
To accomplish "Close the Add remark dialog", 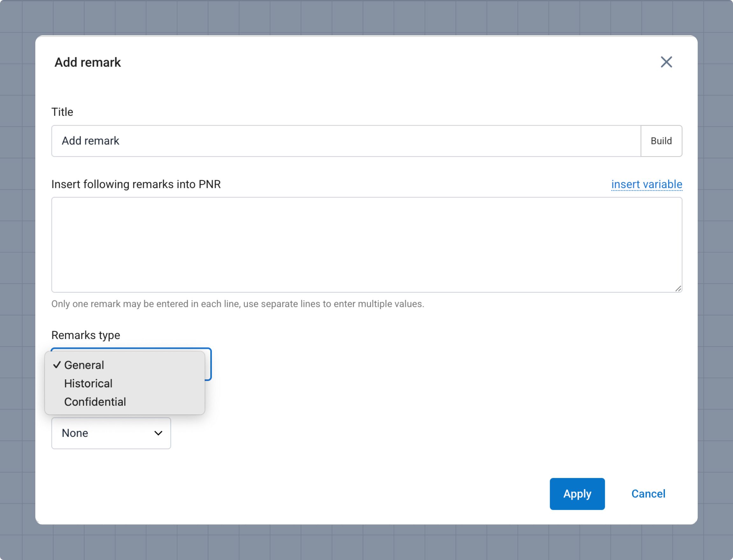I will point(666,62).
